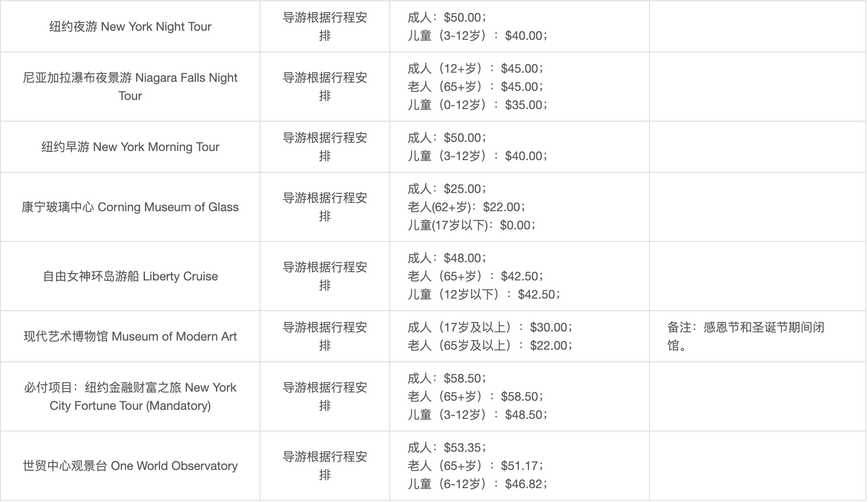The width and height of the screenshot is (868, 502).
Task: Click the New York Night Tour cell
Action: (x=130, y=26)
